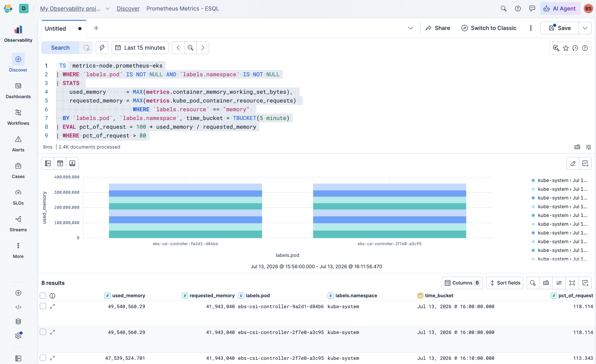
Task: Open Cases in the sidebar
Action: (x=18, y=170)
